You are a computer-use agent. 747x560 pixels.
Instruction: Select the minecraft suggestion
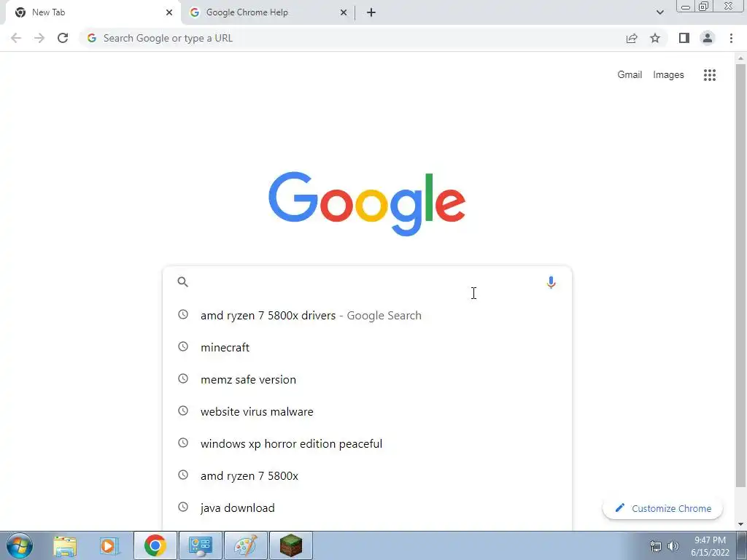pyautogui.click(x=367, y=347)
